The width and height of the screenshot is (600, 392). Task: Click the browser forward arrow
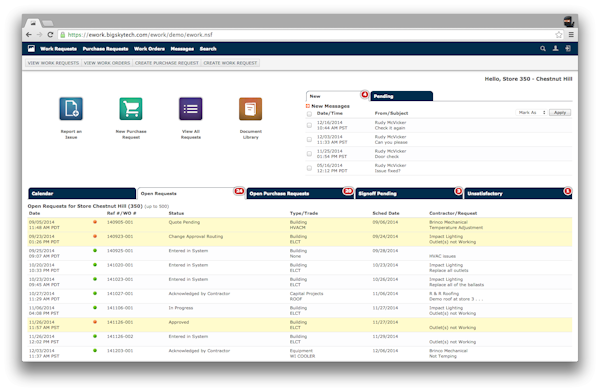click(x=39, y=34)
